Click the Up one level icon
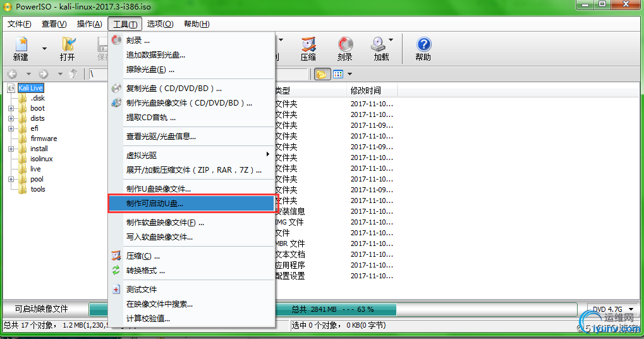 pos(73,74)
